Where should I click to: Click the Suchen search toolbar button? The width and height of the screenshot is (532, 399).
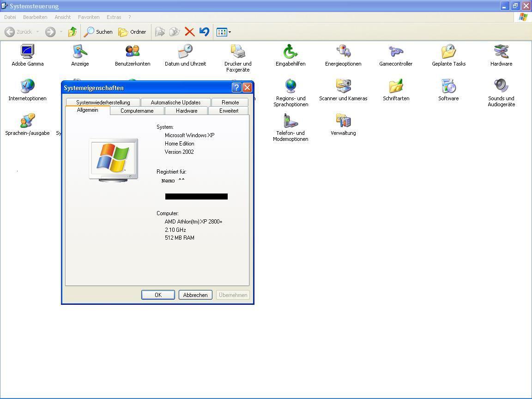pos(98,32)
